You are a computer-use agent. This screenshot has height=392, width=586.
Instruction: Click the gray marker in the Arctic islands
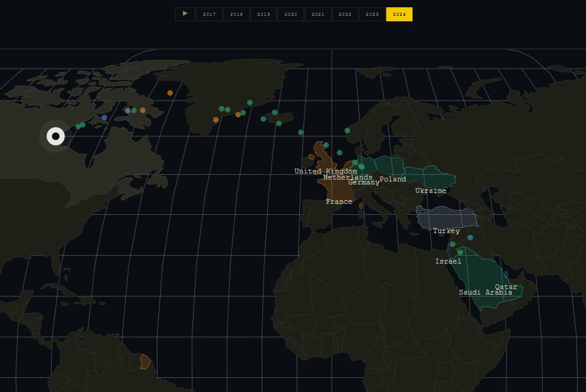127,111
